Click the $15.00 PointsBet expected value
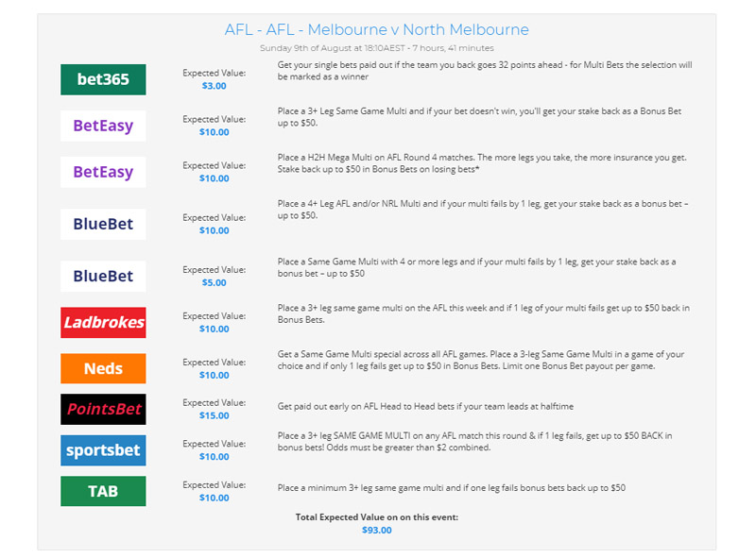756x558 pixels. (x=215, y=415)
